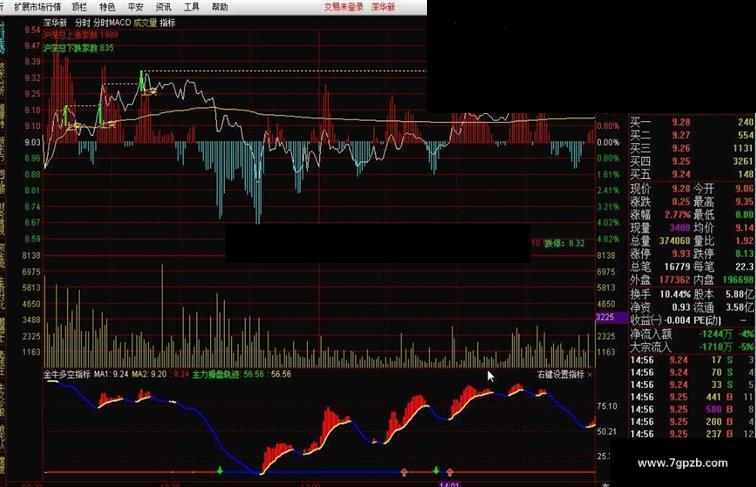Click the 全牛多空指标 indicator name

click(67, 374)
